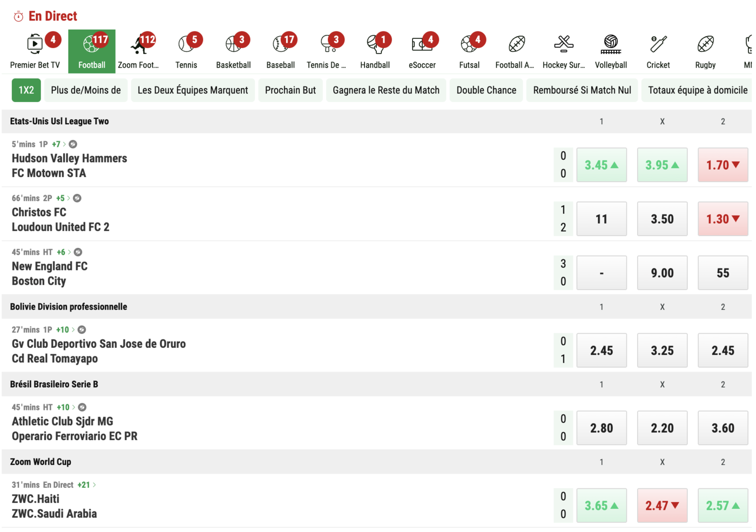The width and height of the screenshot is (756, 532).
Task: Expand +7 markets for Hudson Valley Hammers
Action: point(58,144)
